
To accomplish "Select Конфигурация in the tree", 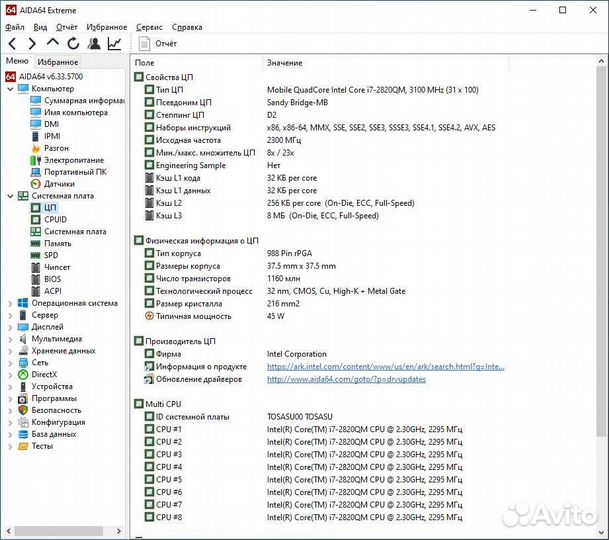I will point(58,422).
